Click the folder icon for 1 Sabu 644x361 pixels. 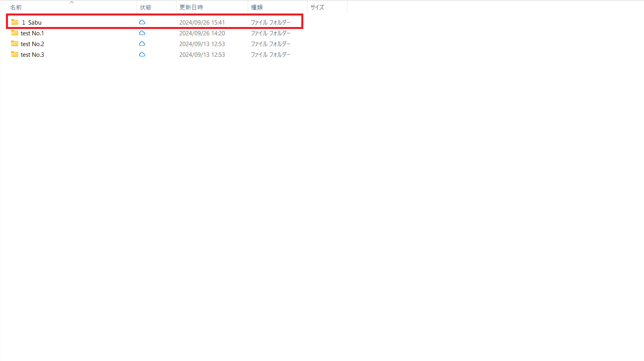pyautogui.click(x=15, y=22)
